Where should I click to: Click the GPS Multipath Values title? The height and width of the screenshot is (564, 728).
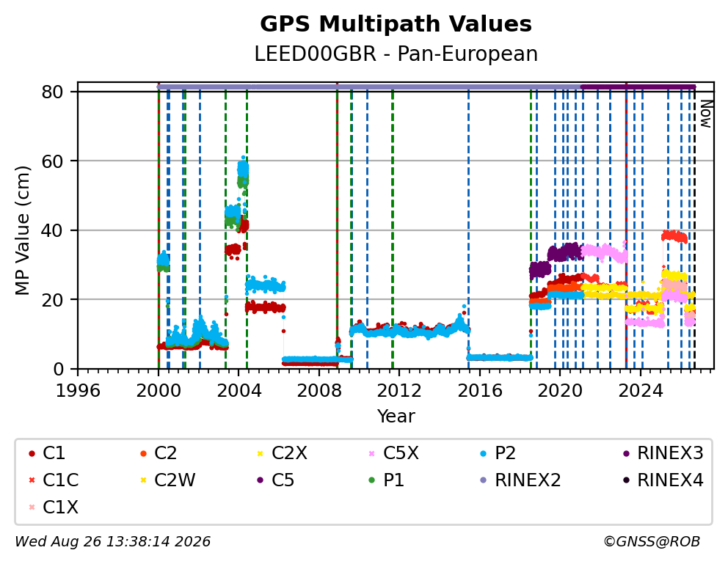396,24
